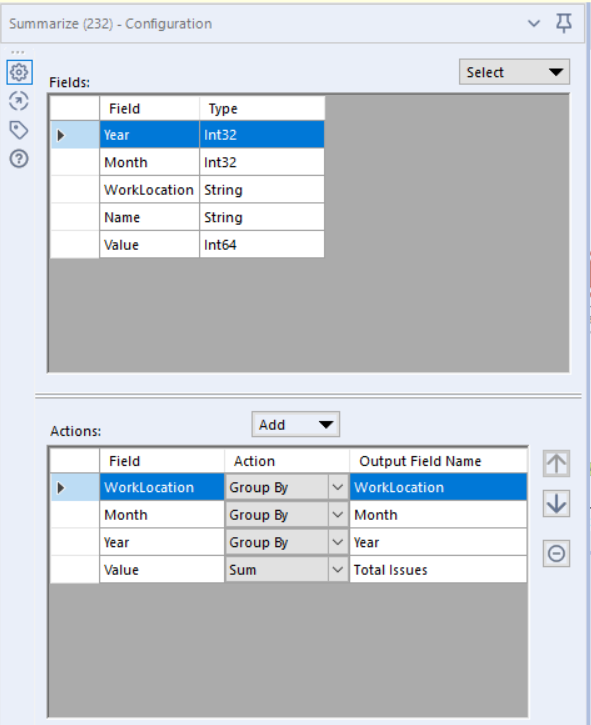The height and width of the screenshot is (725, 591).
Task: Edit the Total Issues output field name
Action: coord(438,570)
